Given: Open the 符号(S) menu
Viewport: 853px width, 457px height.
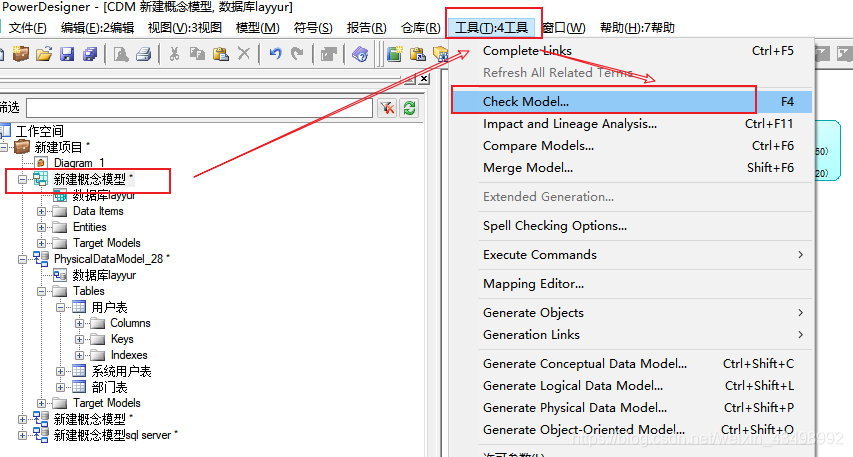Looking at the screenshot, I should [x=313, y=27].
